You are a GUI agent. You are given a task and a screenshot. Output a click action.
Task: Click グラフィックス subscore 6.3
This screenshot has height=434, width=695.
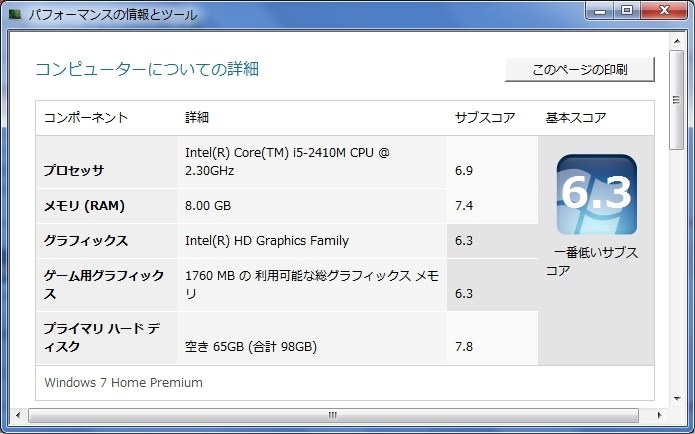pyautogui.click(x=464, y=241)
